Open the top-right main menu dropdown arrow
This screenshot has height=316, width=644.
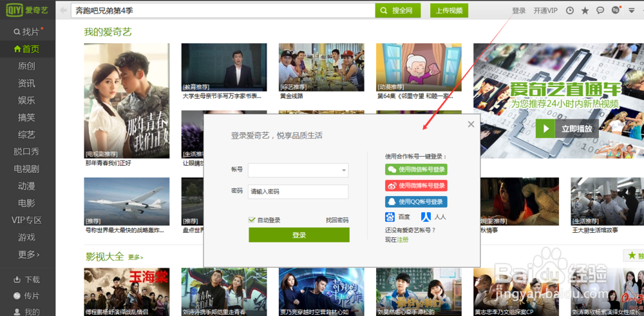pyautogui.click(x=631, y=11)
